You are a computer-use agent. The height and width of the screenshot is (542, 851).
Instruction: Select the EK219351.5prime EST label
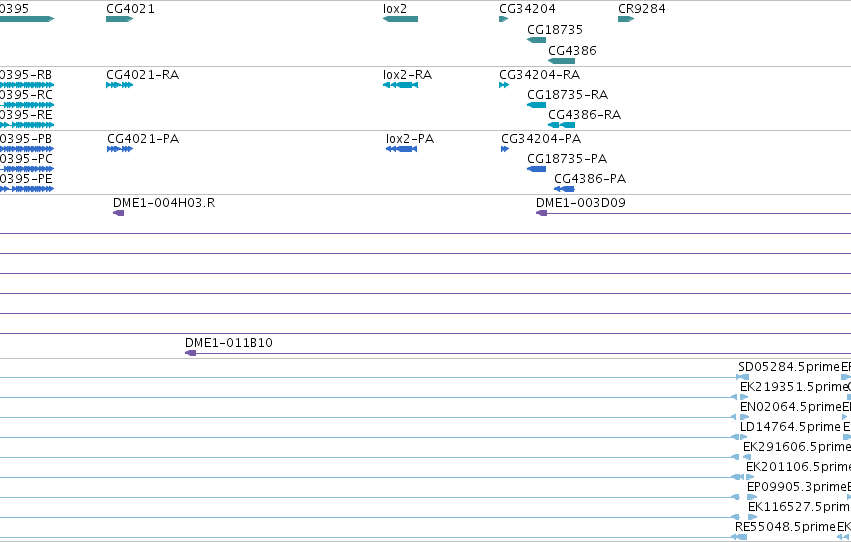point(793,386)
